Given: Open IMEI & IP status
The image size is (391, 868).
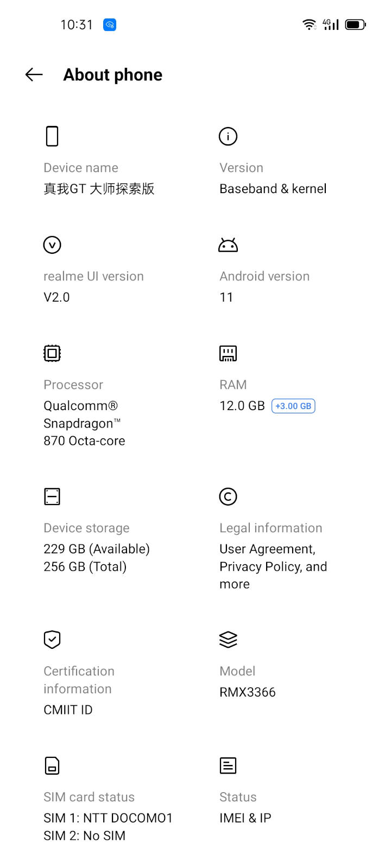Looking at the screenshot, I should click(x=245, y=818).
